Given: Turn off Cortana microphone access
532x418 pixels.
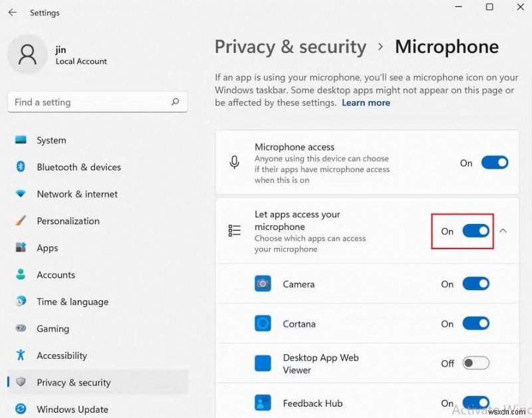Looking at the screenshot, I should (477, 324).
